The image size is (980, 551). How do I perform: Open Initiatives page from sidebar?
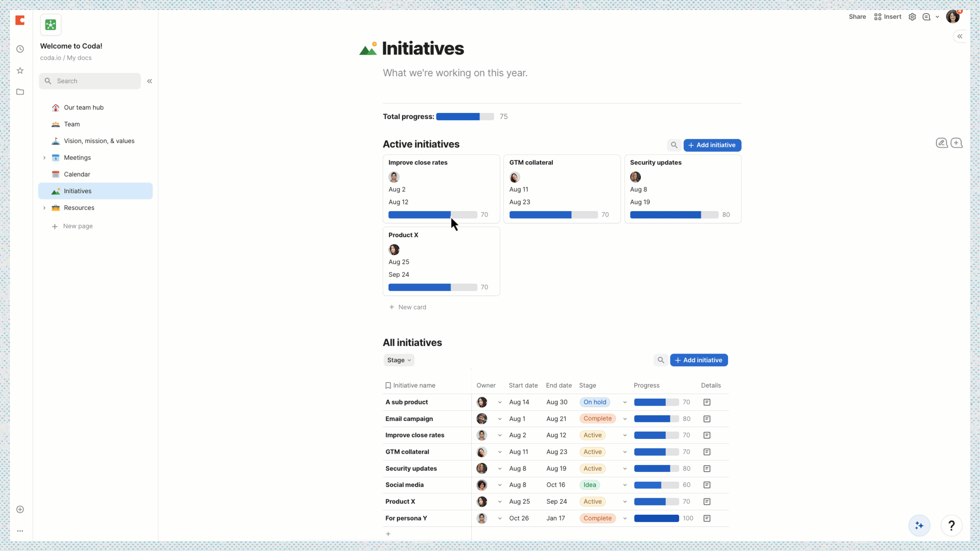pos(77,191)
